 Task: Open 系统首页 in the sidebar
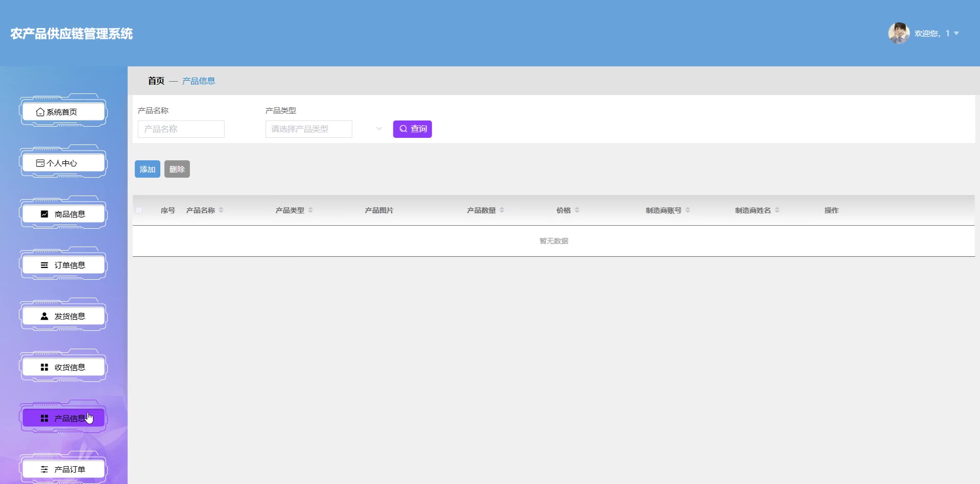point(63,112)
